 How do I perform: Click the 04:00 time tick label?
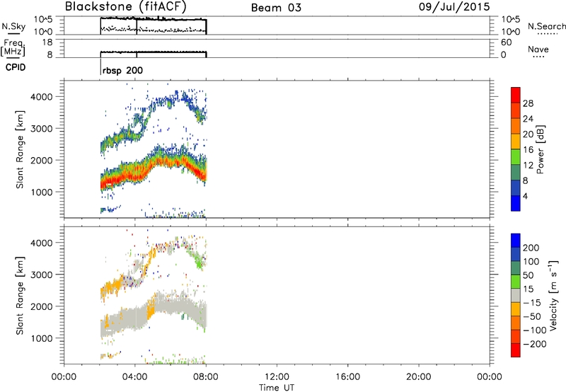click(135, 377)
